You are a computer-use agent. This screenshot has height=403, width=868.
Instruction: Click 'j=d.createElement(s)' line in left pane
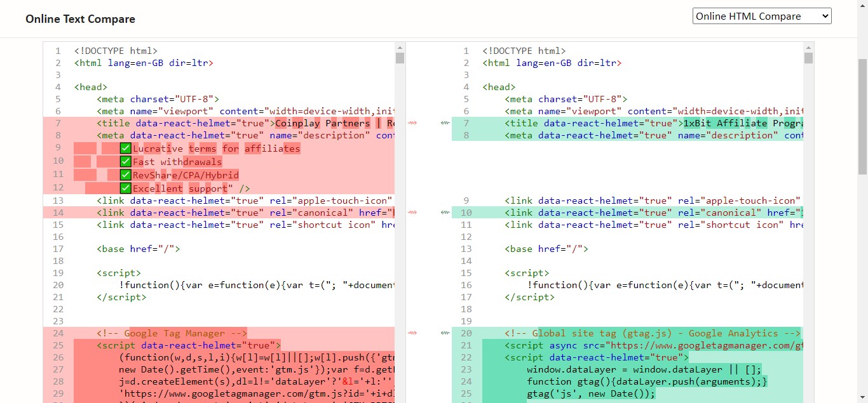(256, 381)
